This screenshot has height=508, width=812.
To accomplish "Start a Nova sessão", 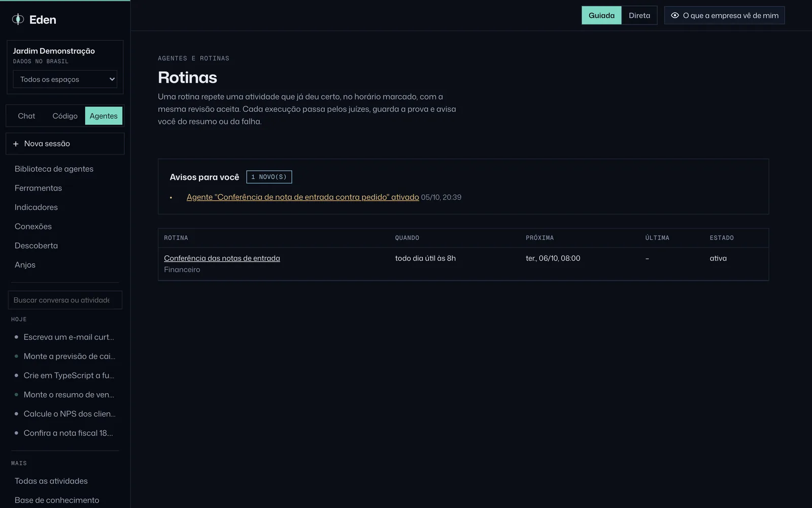I will pyautogui.click(x=65, y=144).
